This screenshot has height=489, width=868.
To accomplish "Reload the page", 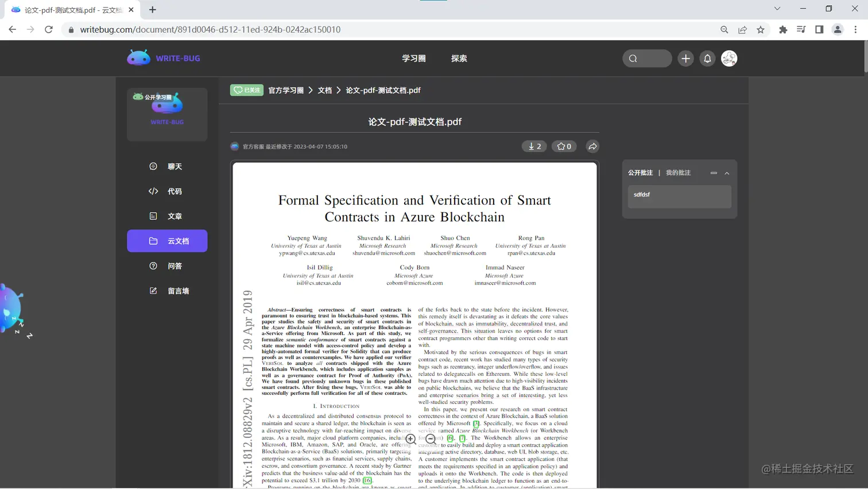I will 49,29.
